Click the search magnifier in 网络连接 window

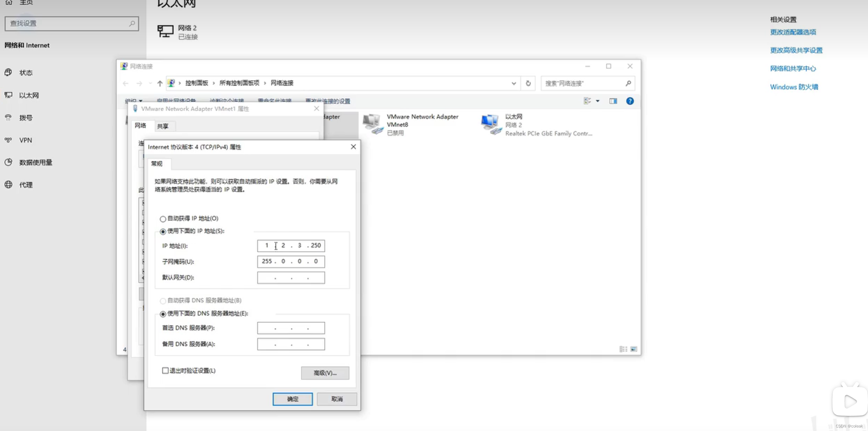point(628,83)
